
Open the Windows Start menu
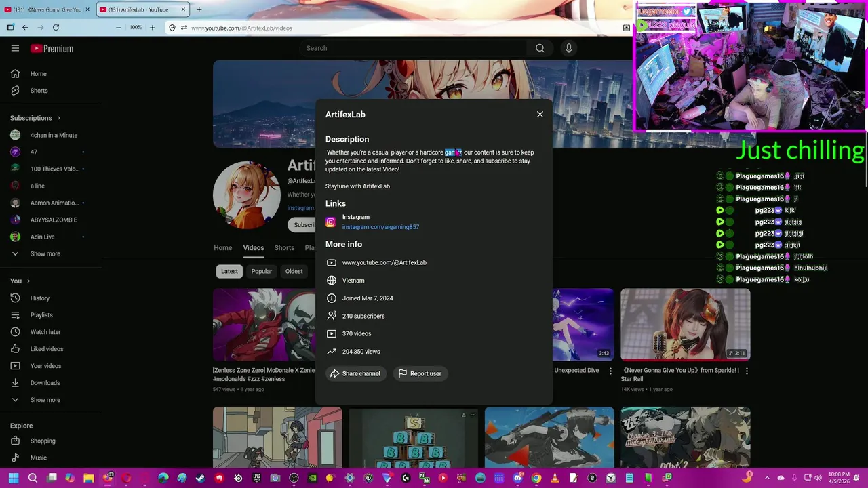[14, 478]
